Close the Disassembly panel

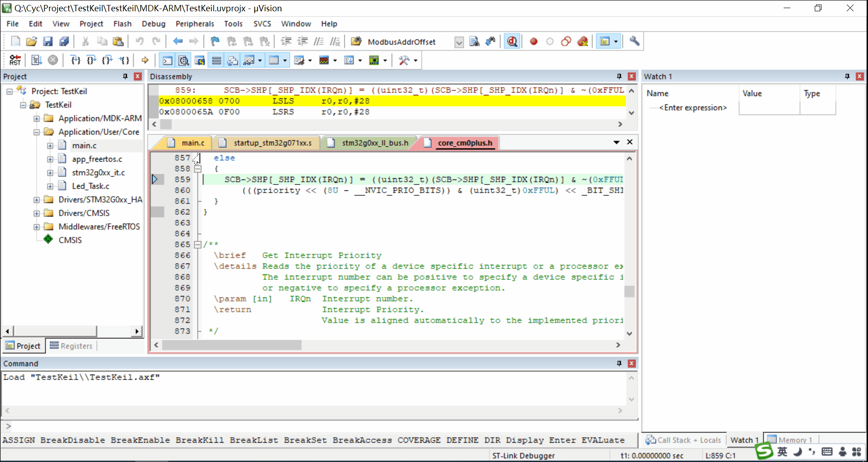click(x=632, y=77)
